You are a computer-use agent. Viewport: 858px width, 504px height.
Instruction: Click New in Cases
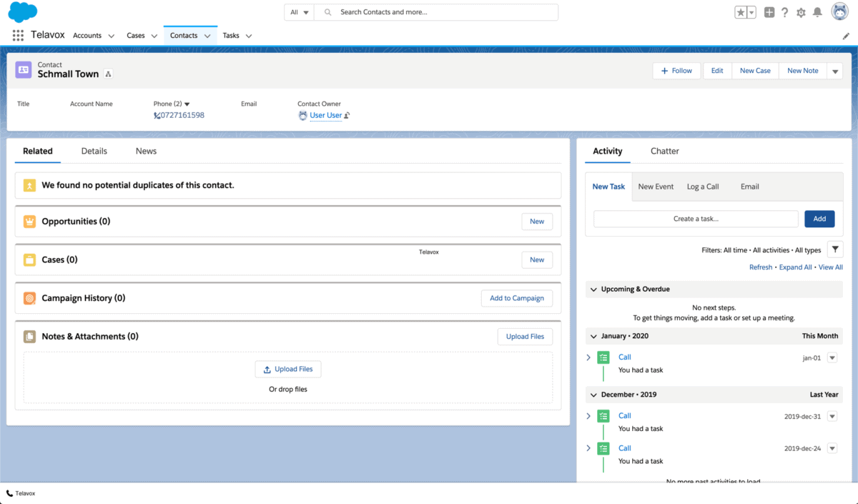pyautogui.click(x=537, y=260)
